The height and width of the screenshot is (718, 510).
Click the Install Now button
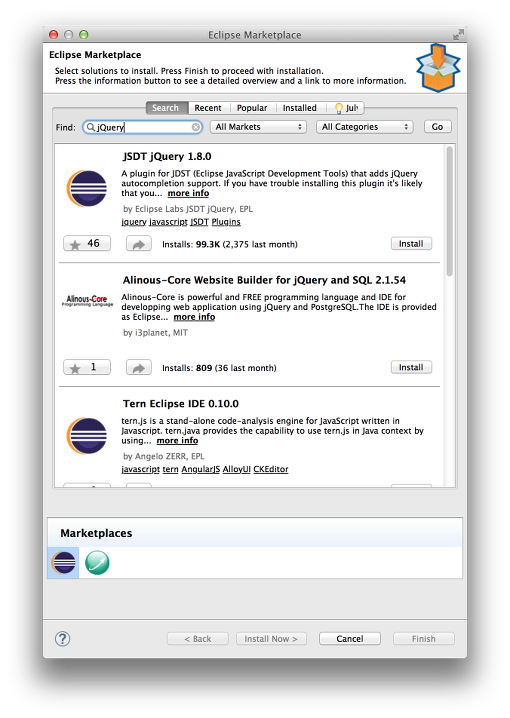[x=271, y=639]
